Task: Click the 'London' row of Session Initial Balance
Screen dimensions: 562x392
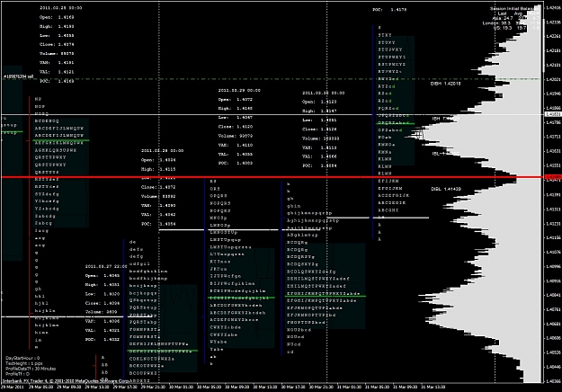Action: (511, 23)
